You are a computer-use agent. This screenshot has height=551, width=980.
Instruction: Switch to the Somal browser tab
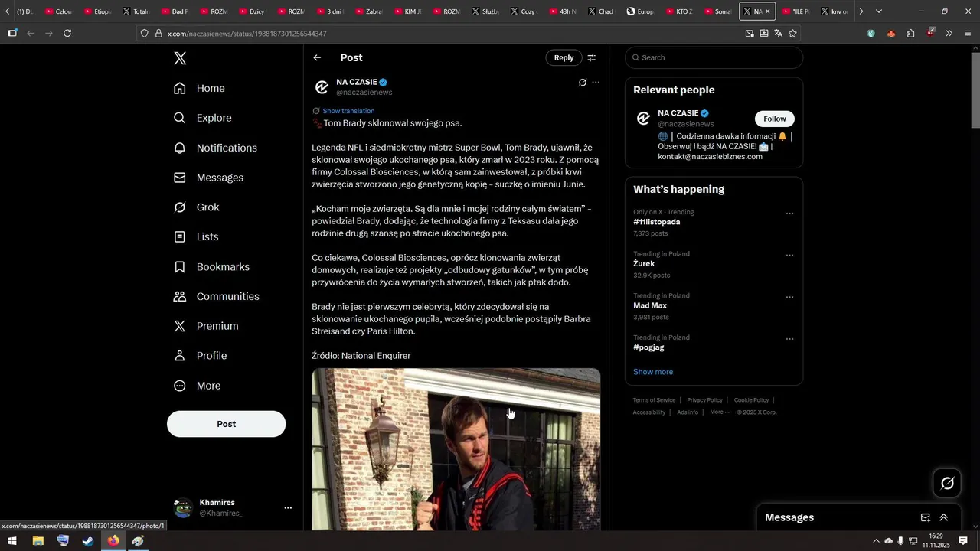pyautogui.click(x=717, y=11)
